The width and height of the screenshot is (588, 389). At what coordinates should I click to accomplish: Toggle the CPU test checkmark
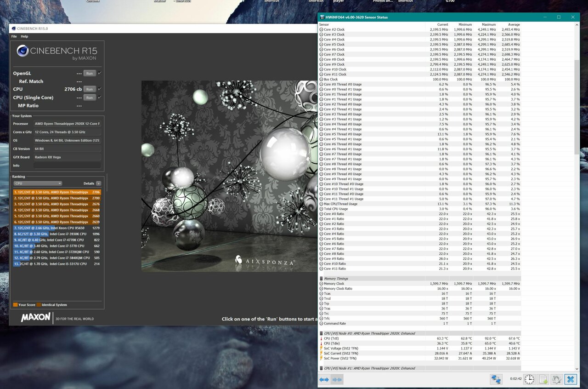(x=100, y=89)
